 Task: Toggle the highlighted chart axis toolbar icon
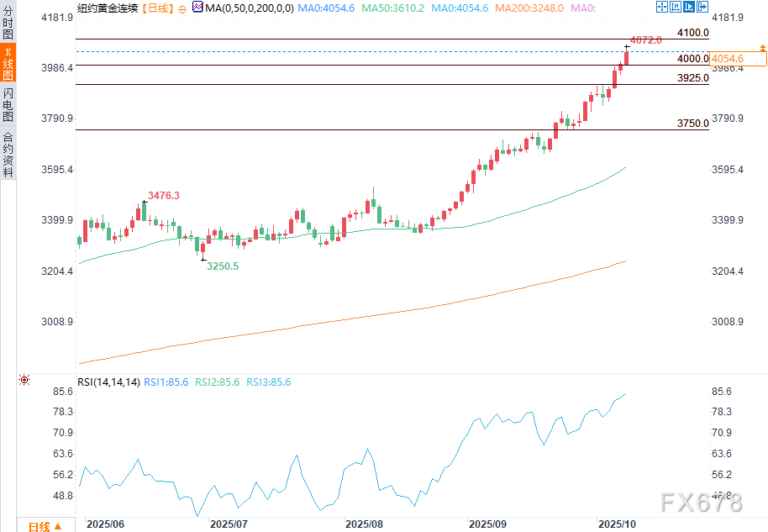click(x=690, y=8)
